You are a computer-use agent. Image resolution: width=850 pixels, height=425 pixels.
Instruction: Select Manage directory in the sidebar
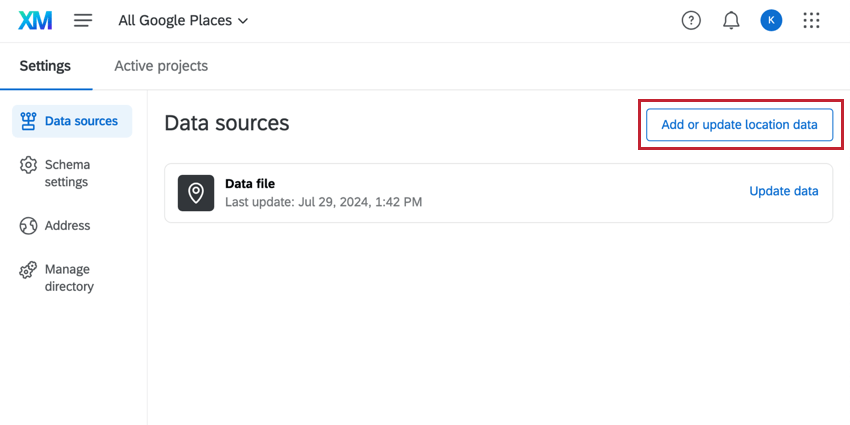pos(69,278)
